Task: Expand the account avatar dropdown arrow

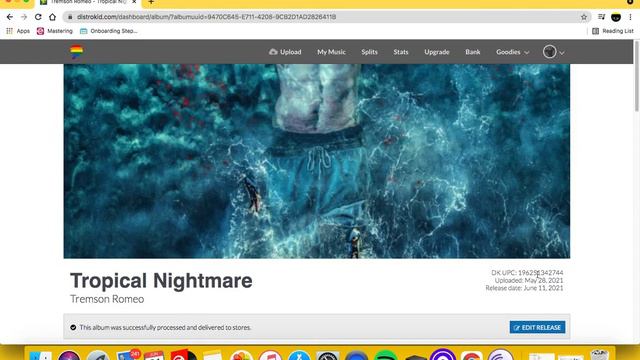Action: coord(562,53)
